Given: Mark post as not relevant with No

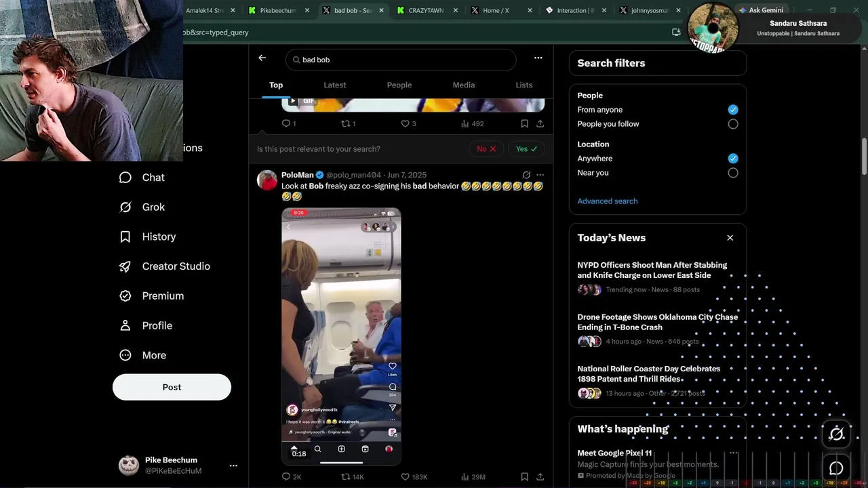Looking at the screenshot, I should click(486, 149).
